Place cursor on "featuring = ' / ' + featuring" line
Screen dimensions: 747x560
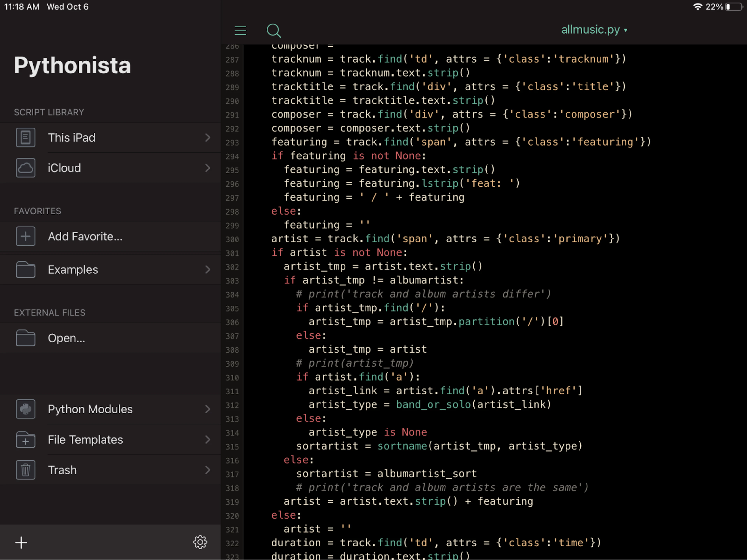[x=374, y=197]
